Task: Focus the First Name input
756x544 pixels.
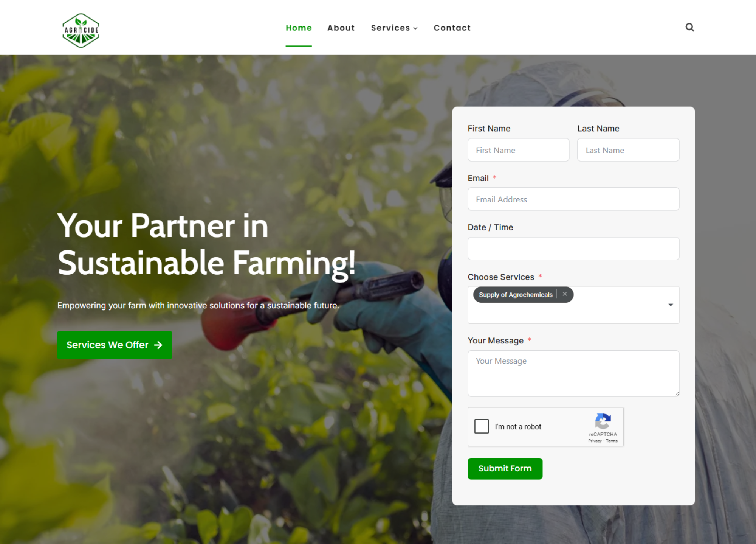Action: pos(518,150)
